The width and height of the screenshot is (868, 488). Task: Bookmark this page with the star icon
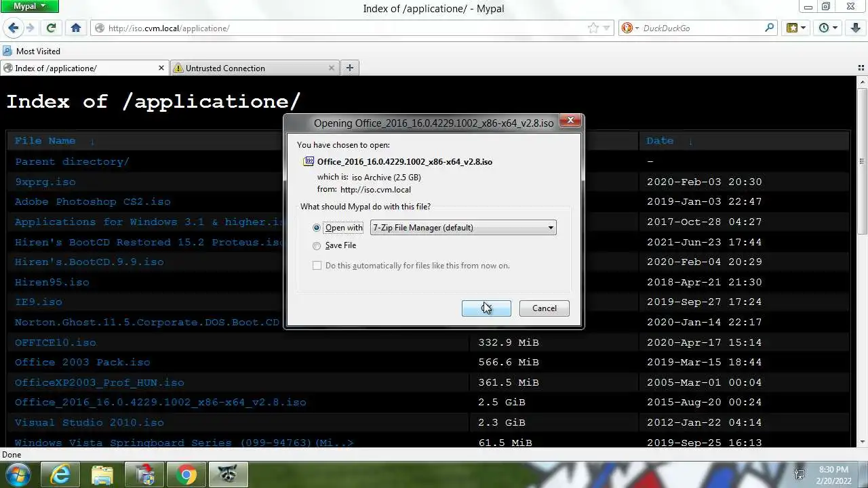point(593,28)
